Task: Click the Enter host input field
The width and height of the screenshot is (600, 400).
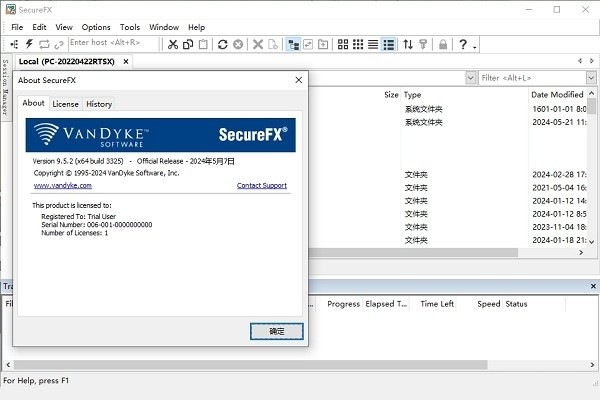Action: coord(110,44)
